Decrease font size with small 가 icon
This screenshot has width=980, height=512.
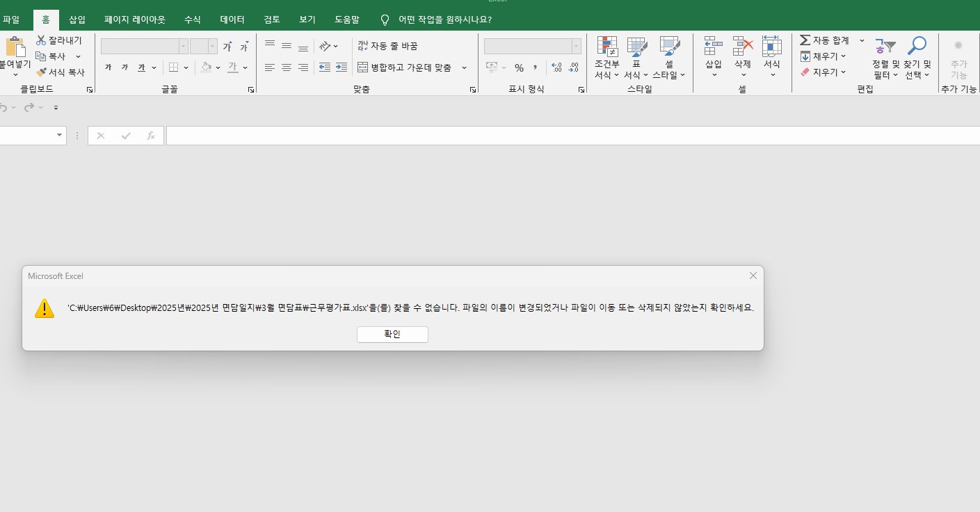[x=244, y=47]
